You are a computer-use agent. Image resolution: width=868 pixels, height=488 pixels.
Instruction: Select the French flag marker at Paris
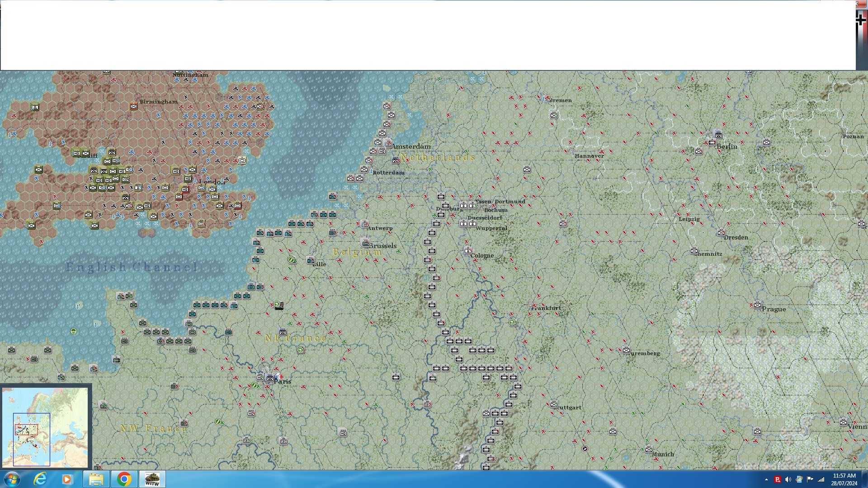[278, 376]
